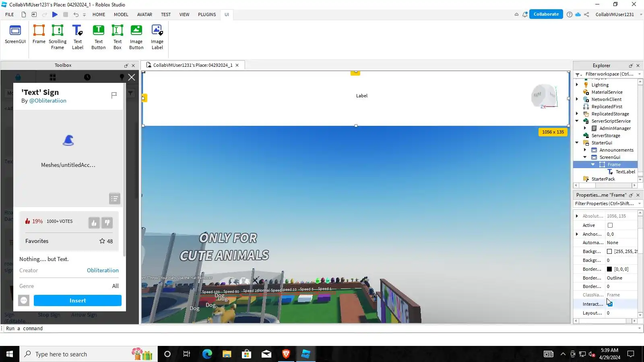This screenshot has height=362, width=644.
Task: Open Toolbox Inventory grid tab
Action: tap(53, 77)
